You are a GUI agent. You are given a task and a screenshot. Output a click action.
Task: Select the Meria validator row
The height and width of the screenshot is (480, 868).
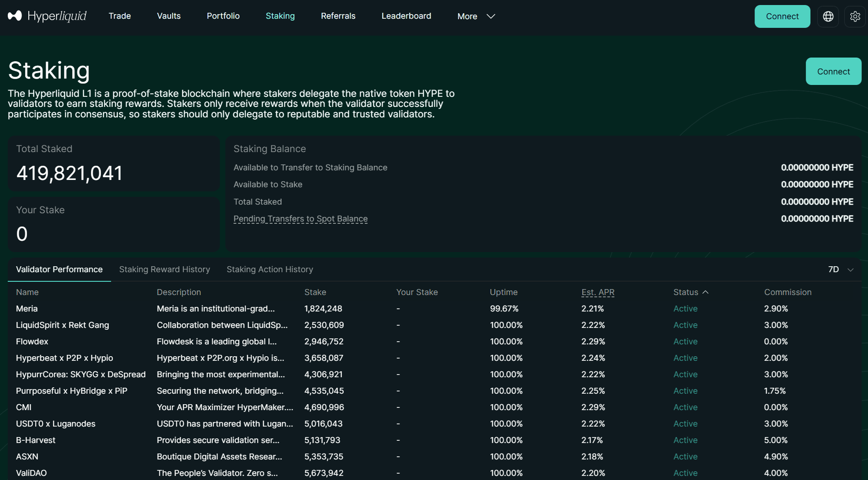click(x=27, y=308)
